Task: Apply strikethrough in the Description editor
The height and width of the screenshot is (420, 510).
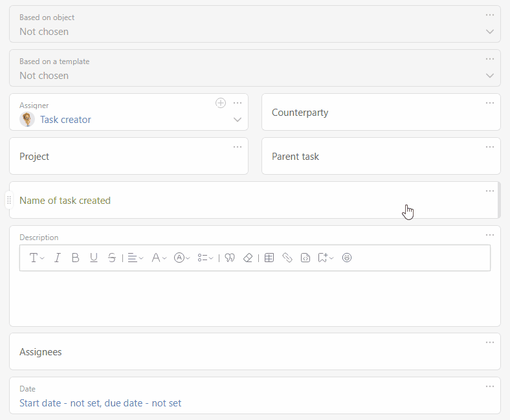Action: 112,258
